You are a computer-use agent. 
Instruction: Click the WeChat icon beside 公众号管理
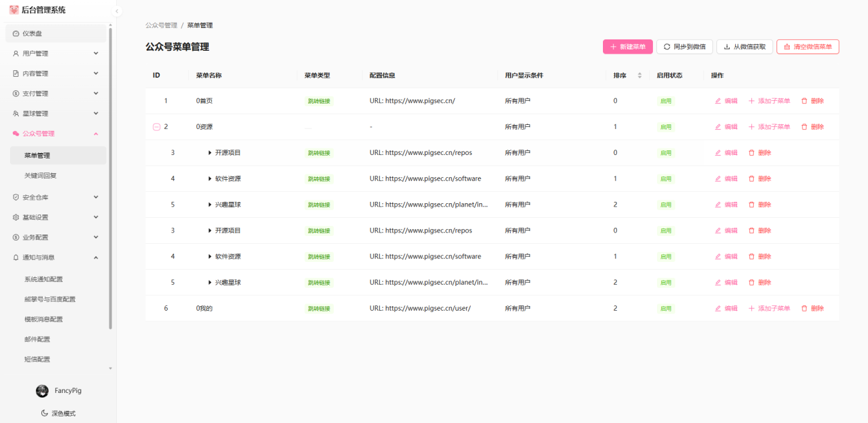tap(16, 134)
